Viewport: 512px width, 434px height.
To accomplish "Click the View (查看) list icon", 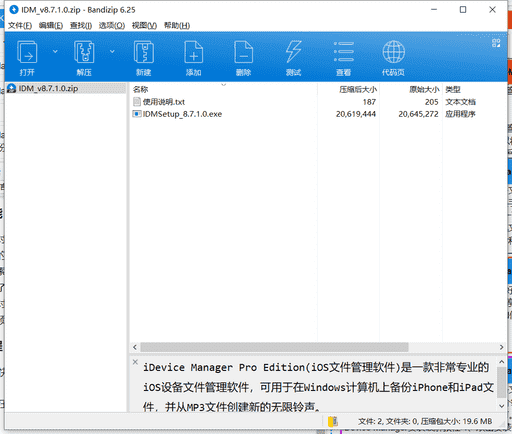I will [344, 52].
